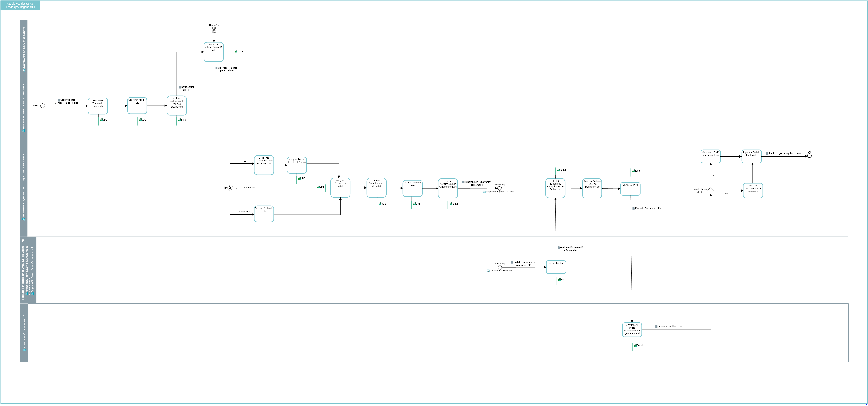Click document icon of 'Clasificación para Tipo de Cliente'

tap(216, 68)
